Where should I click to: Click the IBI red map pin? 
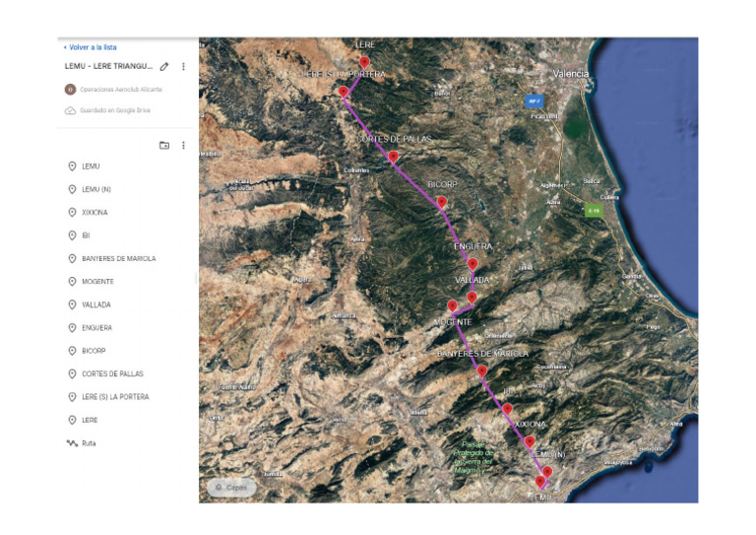(x=507, y=409)
